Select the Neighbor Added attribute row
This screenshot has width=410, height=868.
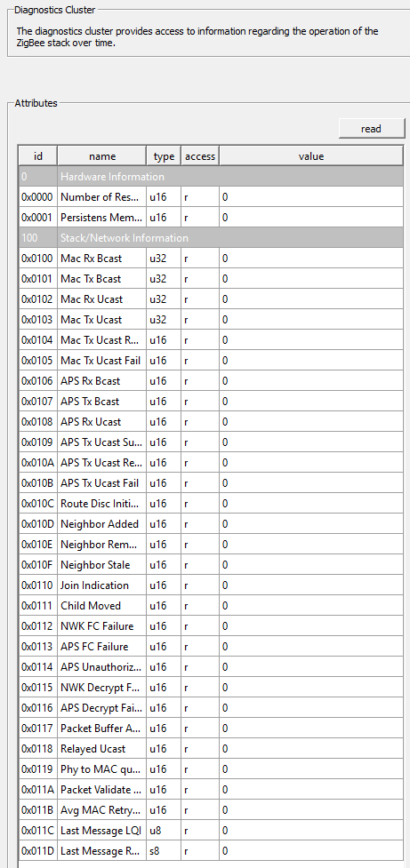click(211, 525)
